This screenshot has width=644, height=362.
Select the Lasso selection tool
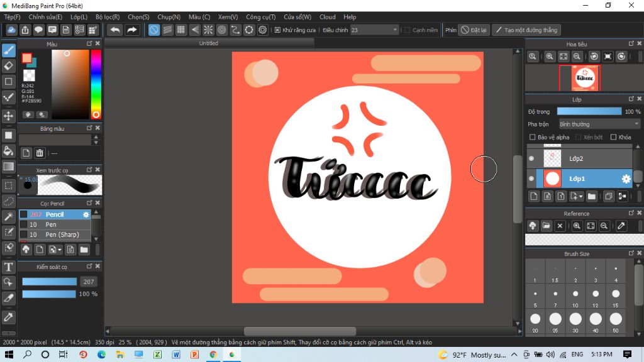point(9,201)
